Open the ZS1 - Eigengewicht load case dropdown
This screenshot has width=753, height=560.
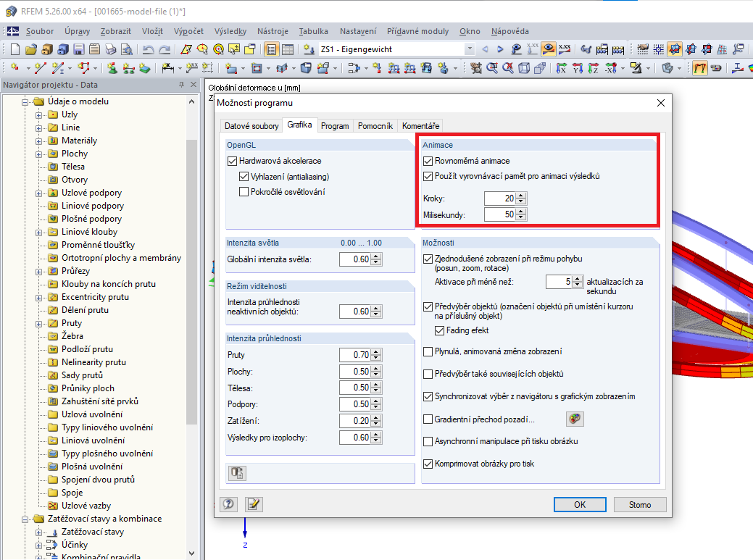coord(470,49)
